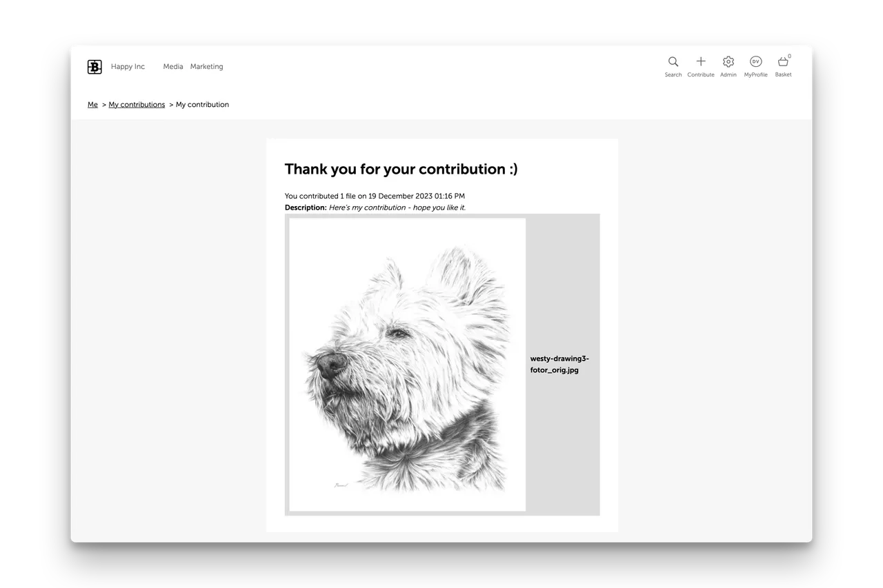Click the italic contribution description text

(x=397, y=207)
